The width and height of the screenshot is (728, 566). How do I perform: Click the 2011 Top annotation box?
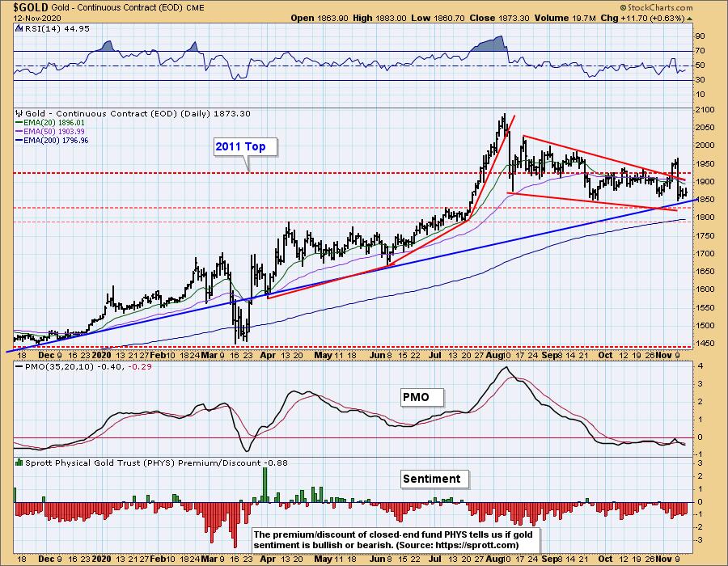tap(245, 146)
